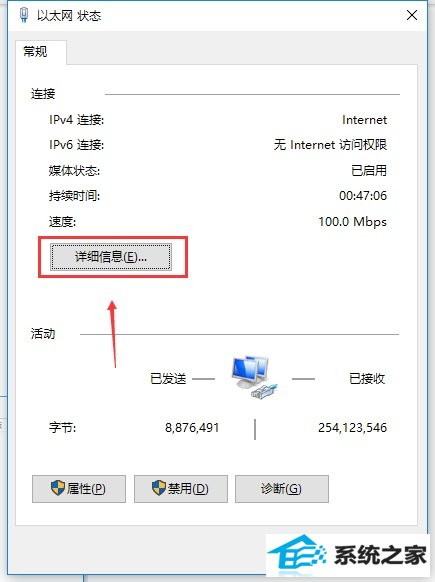Open the 详细信息(E)... details button

[111, 256]
